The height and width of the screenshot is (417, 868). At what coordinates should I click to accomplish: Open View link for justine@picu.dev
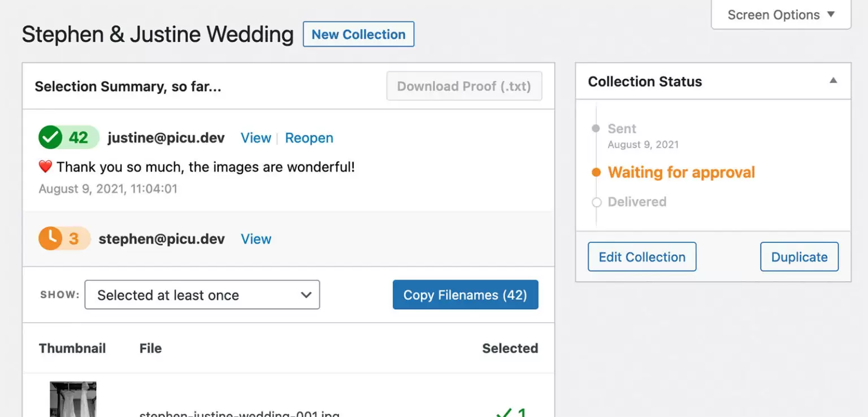click(256, 138)
